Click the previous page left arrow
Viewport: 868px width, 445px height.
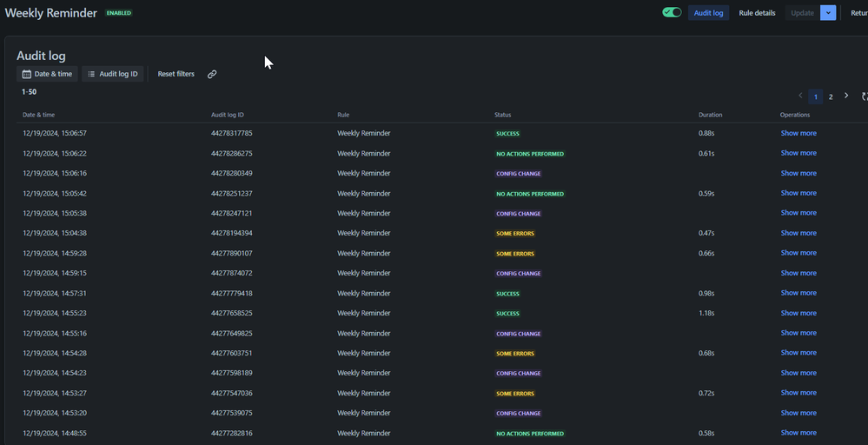pyautogui.click(x=800, y=96)
